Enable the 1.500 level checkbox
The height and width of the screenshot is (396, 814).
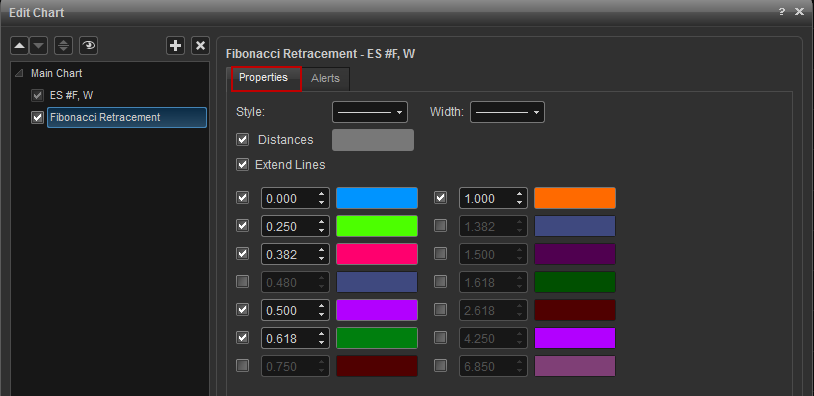(440, 254)
